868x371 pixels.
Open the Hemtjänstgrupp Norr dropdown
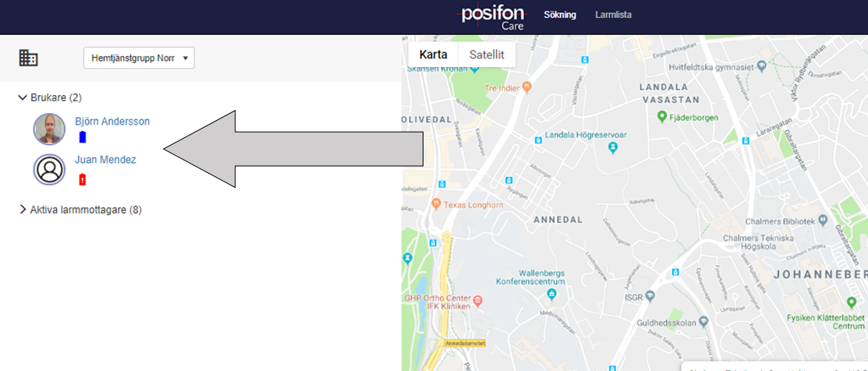coord(139,58)
